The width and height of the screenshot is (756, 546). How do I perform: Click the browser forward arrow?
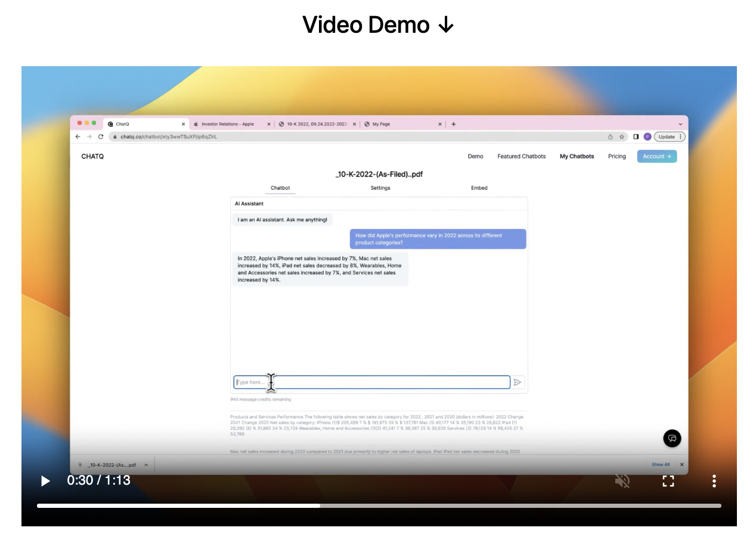tap(89, 136)
